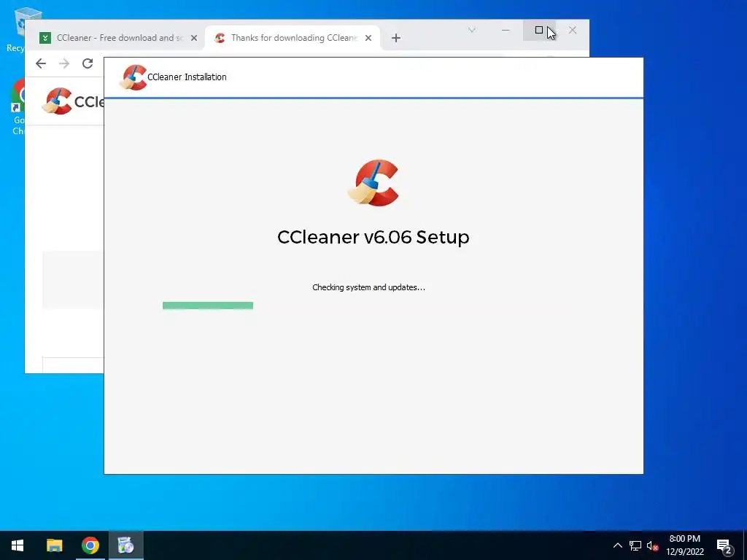Viewport: 747px width, 560px height.
Task: Click the green setup progress bar
Action: (x=208, y=306)
